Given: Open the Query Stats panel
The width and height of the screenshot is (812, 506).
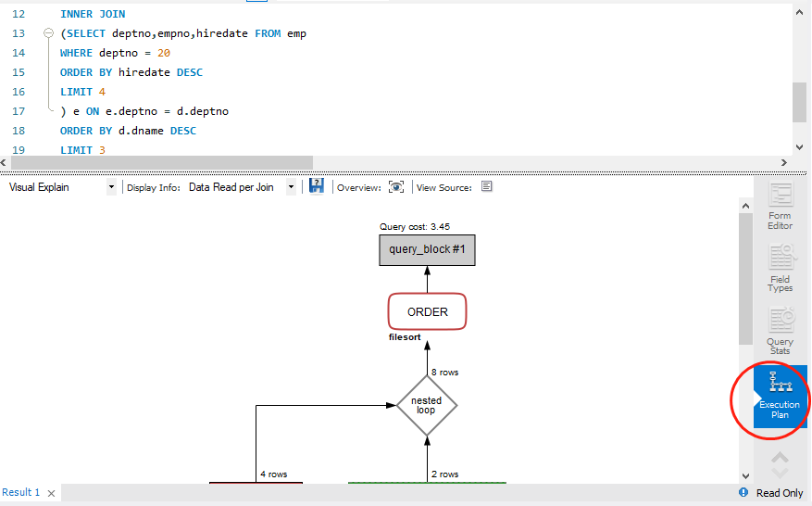Looking at the screenshot, I should (780, 331).
